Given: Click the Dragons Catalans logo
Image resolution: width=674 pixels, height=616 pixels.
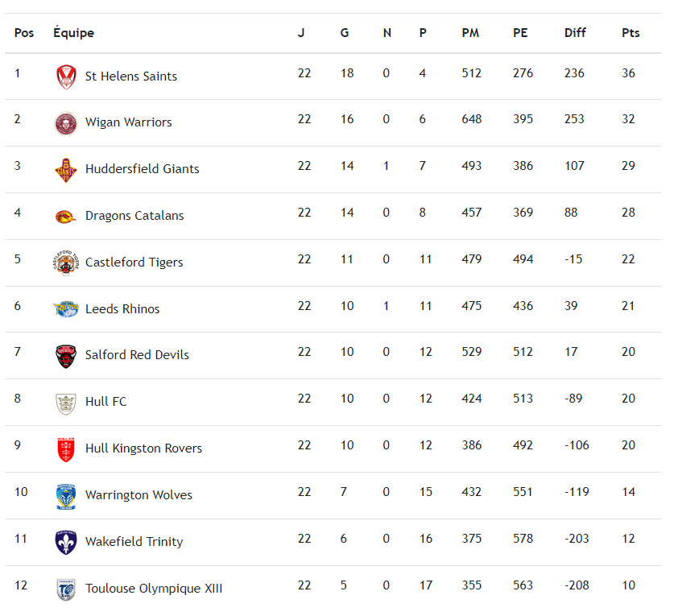Looking at the screenshot, I should pos(66,216).
